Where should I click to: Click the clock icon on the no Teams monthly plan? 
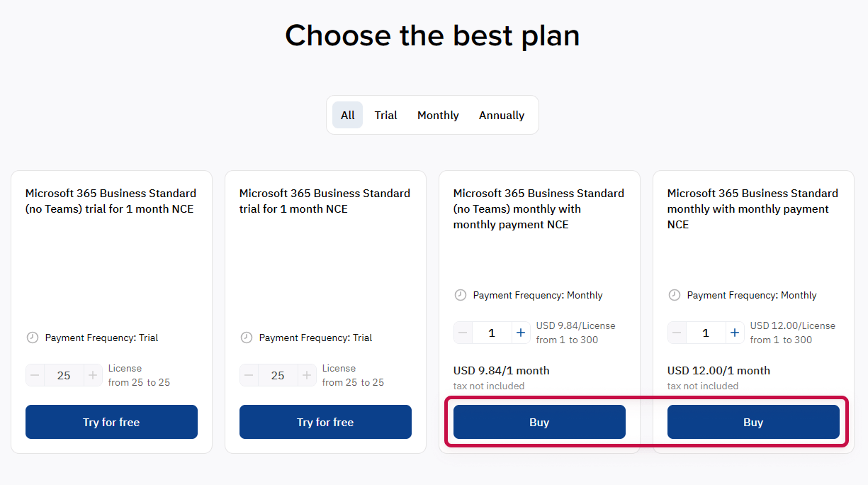[x=461, y=295]
